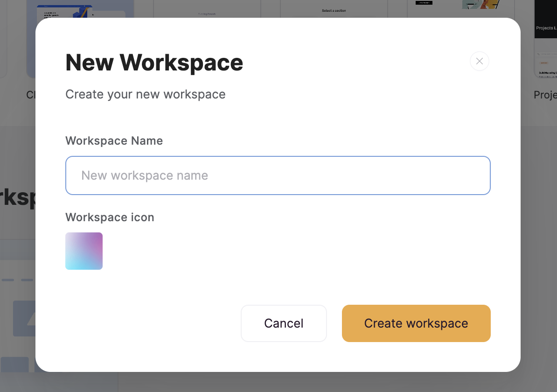Select the Projects thumbnail behind the dialog
557x392 pixels.
click(546, 39)
